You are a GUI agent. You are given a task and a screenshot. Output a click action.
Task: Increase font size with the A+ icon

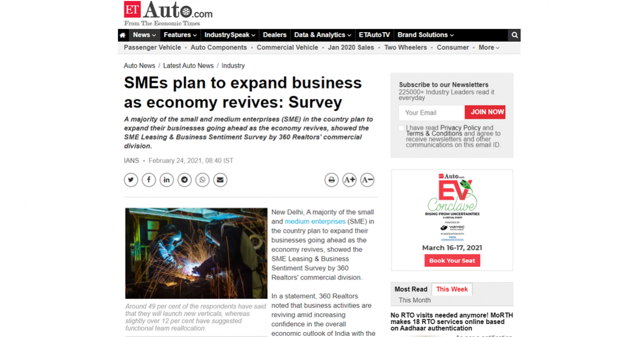coord(349,180)
